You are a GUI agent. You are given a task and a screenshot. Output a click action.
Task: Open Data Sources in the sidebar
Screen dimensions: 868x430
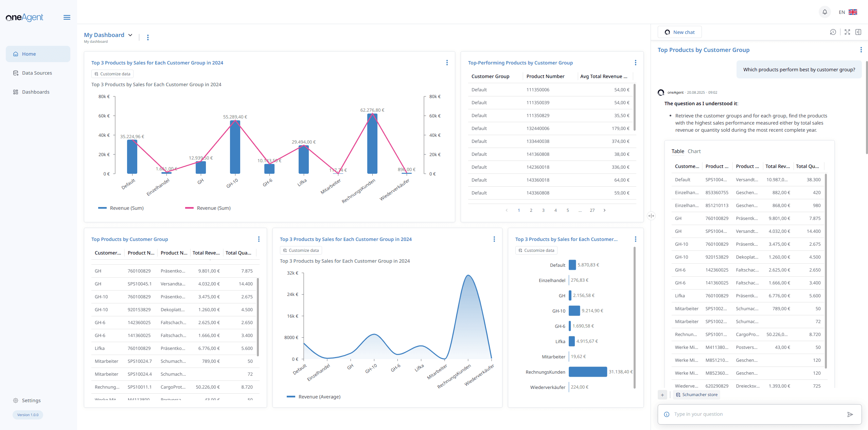[37, 73]
